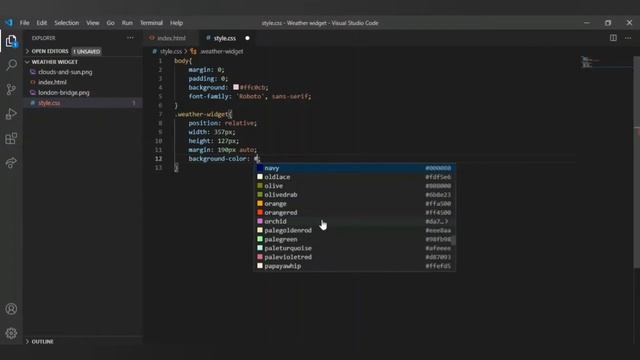
Task: Open editor More Actions ellipsis
Action: pyautogui.click(x=628, y=38)
